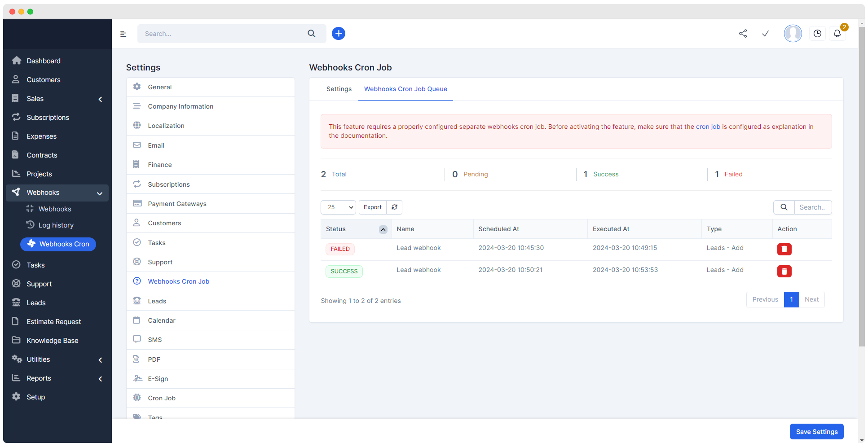Click the search magnifier above the queue table
868x447 pixels.
tap(784, 207)
